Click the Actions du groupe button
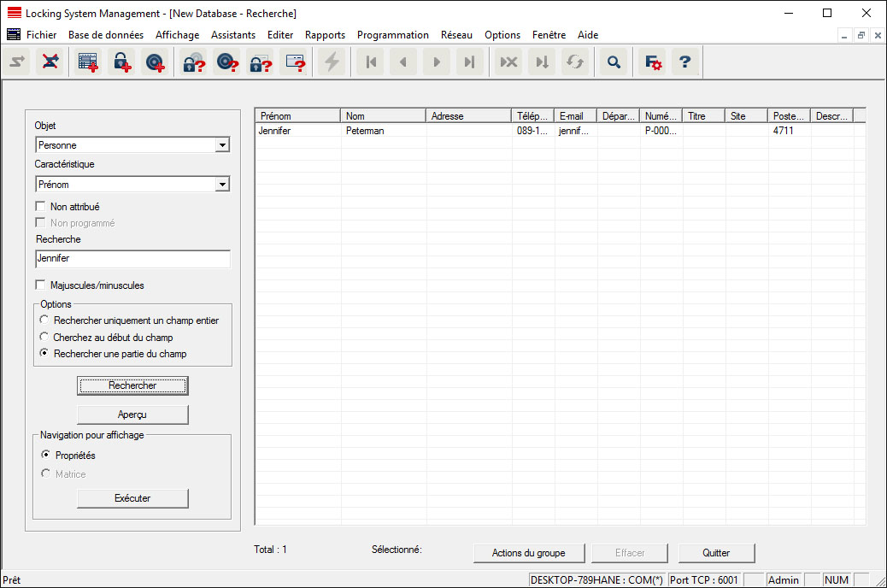This screenshot has width=887, height=588. (527, 553)
